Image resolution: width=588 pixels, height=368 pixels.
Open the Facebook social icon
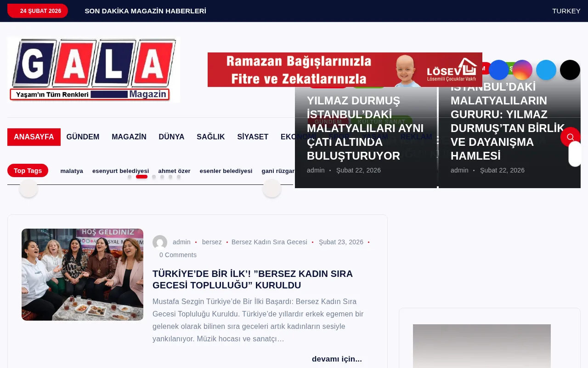[x=498, y=70]
